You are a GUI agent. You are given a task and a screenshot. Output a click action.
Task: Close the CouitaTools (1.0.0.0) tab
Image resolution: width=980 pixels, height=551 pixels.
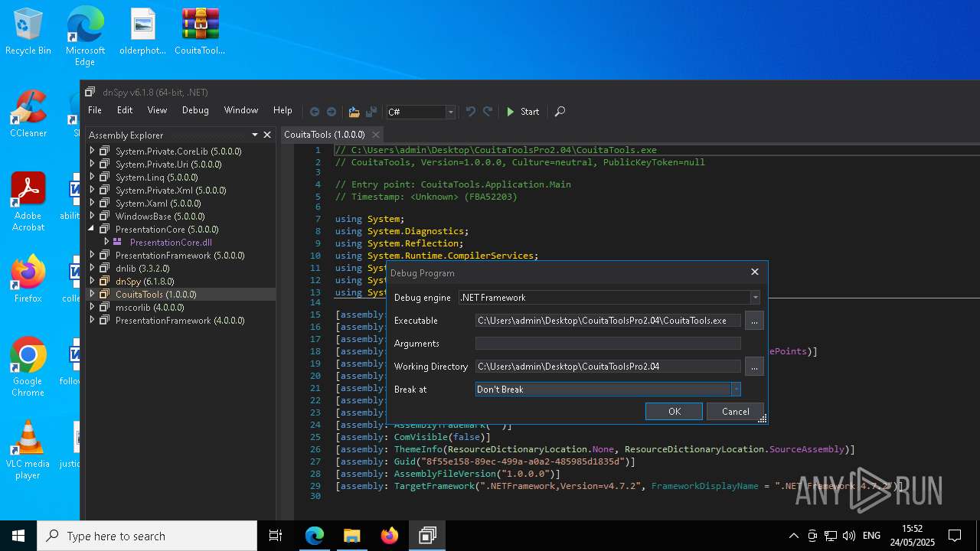click(x=376, y=135)
